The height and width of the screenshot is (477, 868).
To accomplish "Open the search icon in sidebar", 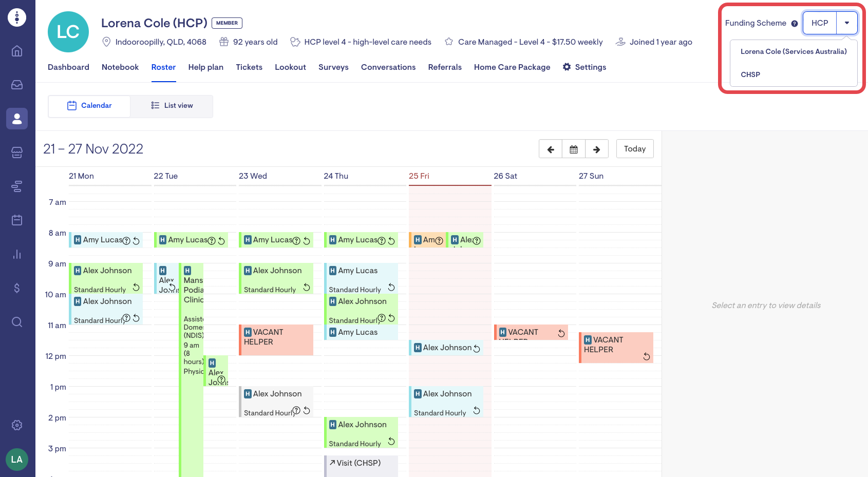I will (x=17, y=322).
